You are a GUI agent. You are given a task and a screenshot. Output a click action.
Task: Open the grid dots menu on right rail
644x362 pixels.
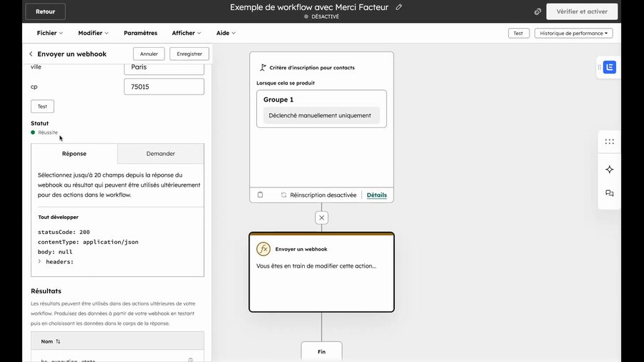(610, 142)
